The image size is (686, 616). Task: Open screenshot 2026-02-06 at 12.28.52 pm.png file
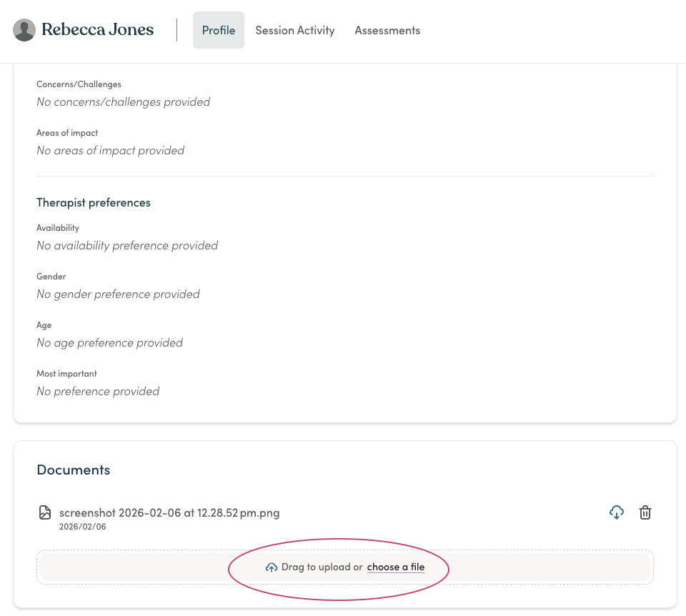point(169,512)
